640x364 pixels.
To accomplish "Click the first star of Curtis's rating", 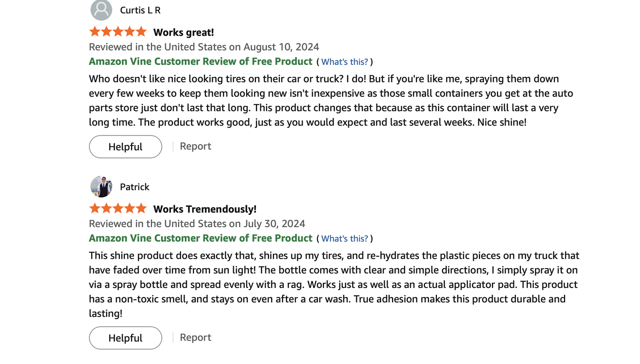I will tap(95, 31).
